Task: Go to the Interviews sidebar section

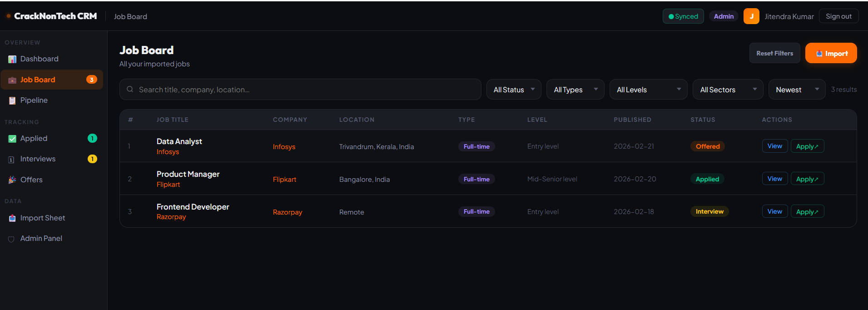Action: [x=38, y=159]
